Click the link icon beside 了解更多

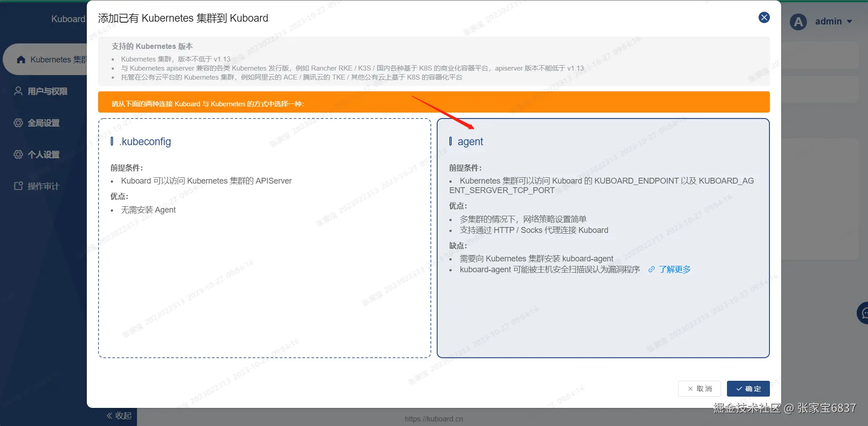[x=651, y=270]
